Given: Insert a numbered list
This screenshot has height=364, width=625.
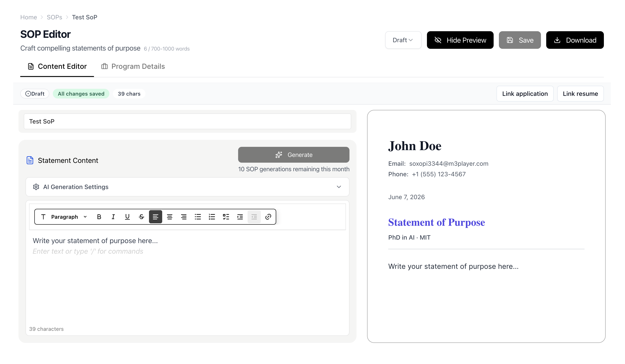Looking at the screenshot, I should 212,217.
